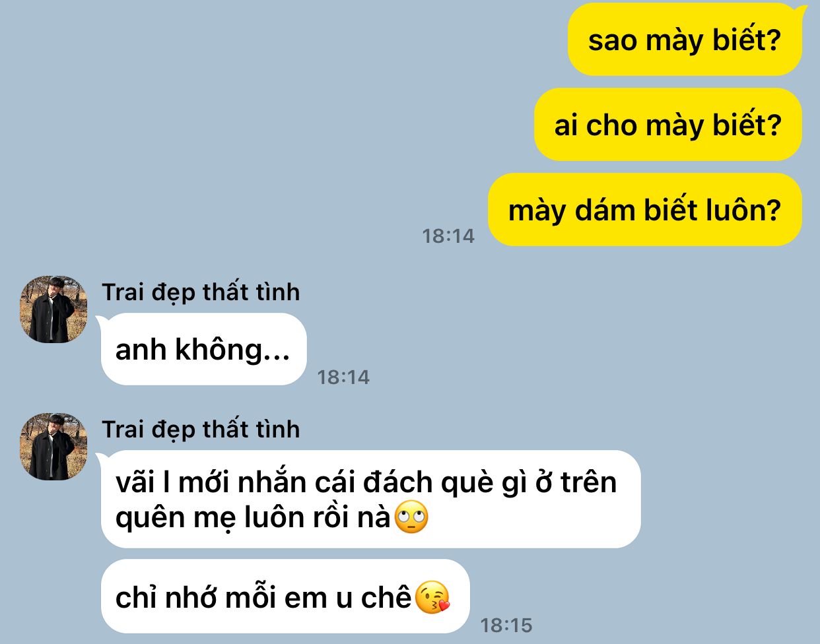The height and width of the screenshot is (644, 820).
Task: Select the 'sao mày biết?' message bubble
Action: point(685,40)
